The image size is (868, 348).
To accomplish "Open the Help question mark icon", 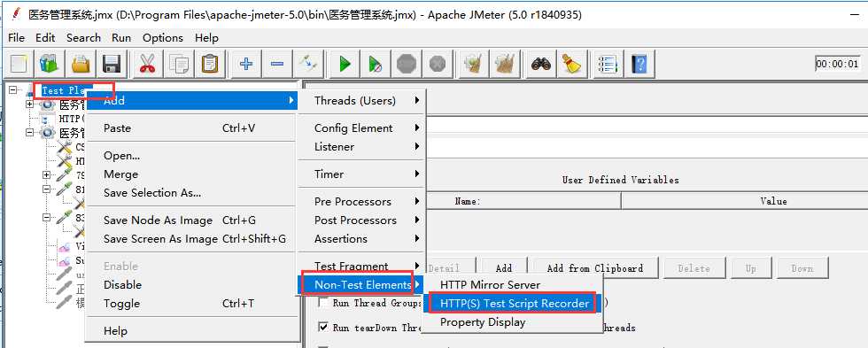I will [x=639, y=64].
